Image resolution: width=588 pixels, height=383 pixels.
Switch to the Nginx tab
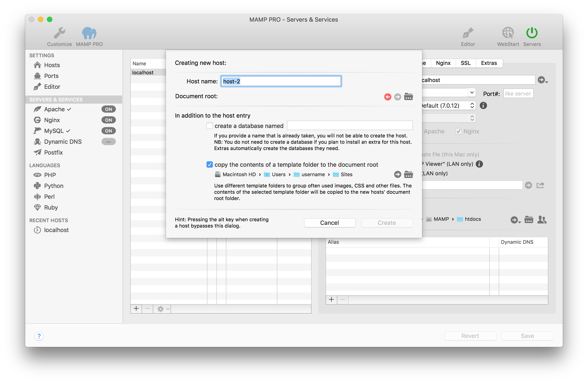(x=443, y=63)
